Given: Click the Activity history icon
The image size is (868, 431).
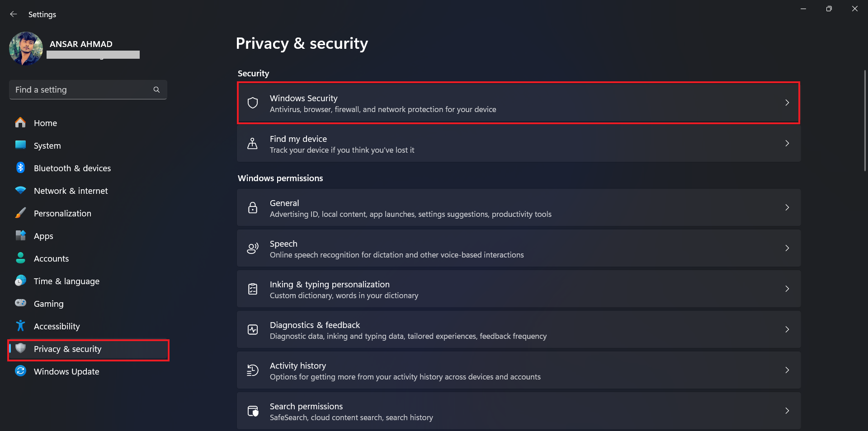Looking at the screenshot, I should 252,370.
